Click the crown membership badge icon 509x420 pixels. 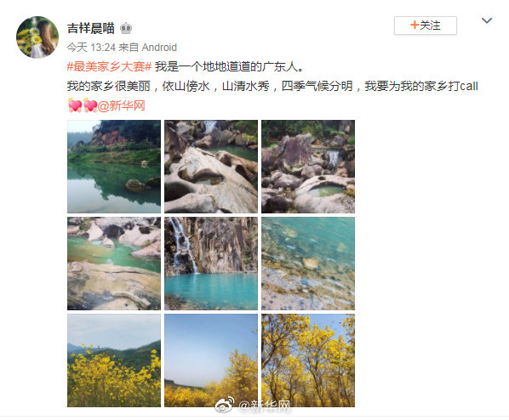pyautogui.click(x=126, y=28)
